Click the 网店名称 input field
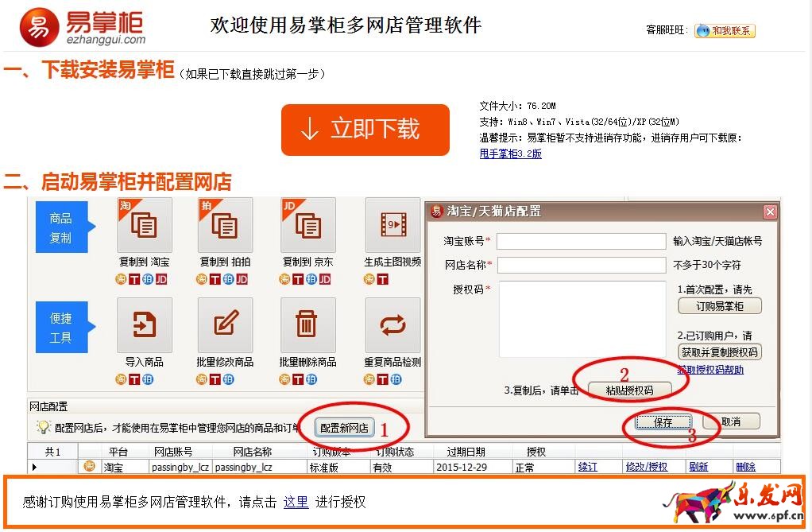 [x=581, y=265]
